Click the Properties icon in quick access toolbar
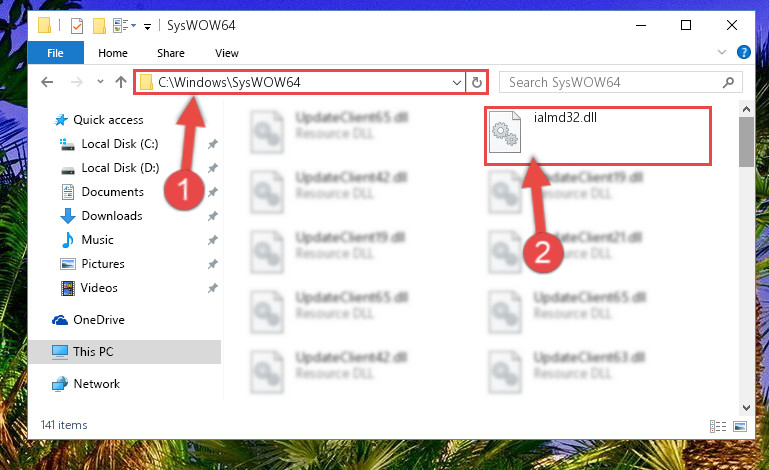Screen dimensions: 769x470 click(x=77, y=26)
